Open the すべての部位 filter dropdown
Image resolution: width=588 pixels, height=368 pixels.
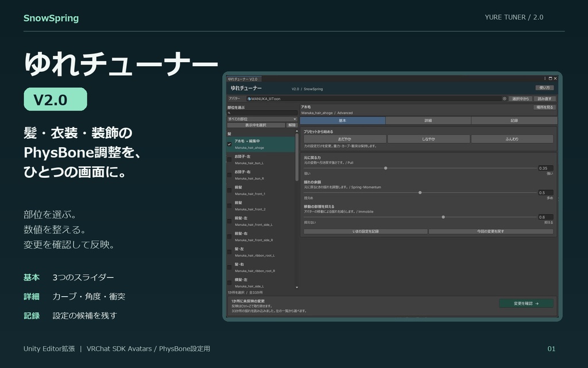click(262, 119)
